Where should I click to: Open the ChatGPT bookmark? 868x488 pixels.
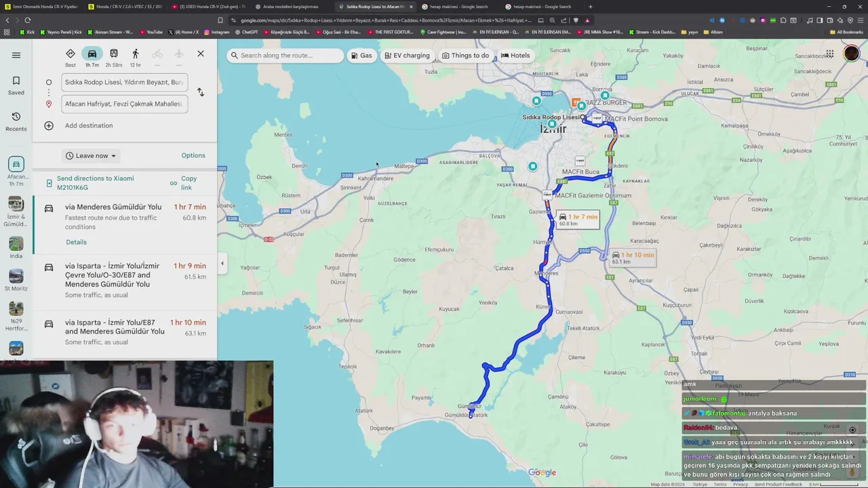246,32
